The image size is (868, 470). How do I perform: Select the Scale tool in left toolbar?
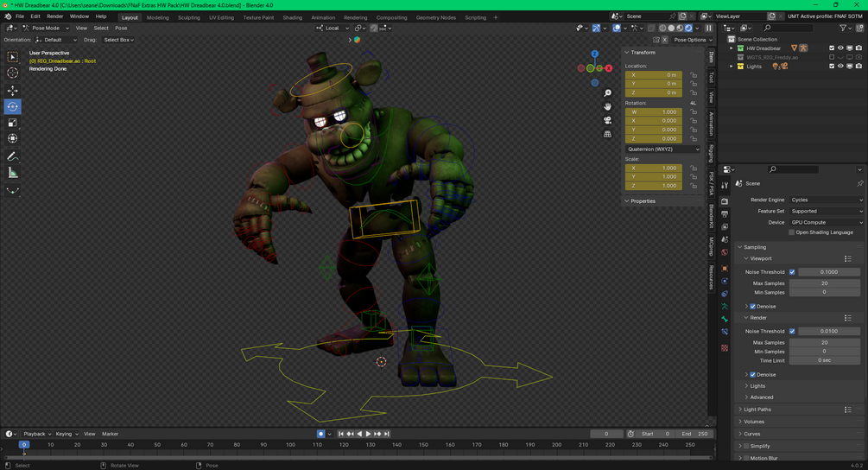(13, 123)
